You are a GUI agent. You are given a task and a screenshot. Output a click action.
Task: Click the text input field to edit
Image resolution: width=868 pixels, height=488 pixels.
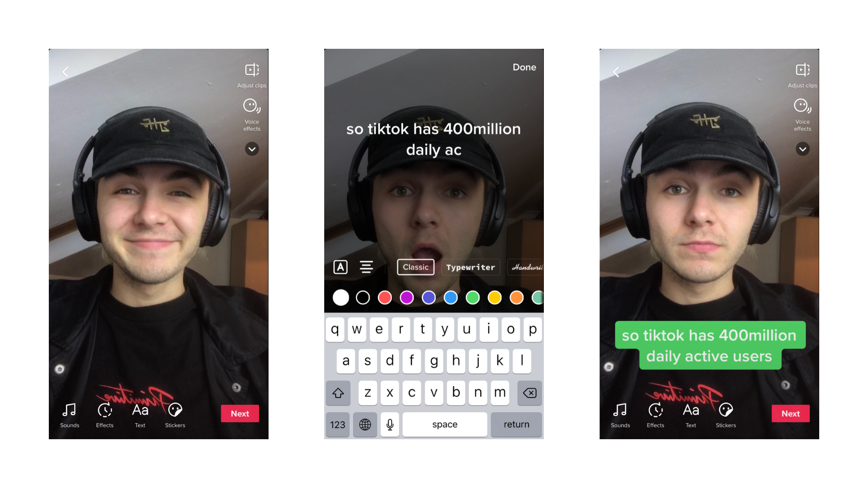[x=434, y=138]
